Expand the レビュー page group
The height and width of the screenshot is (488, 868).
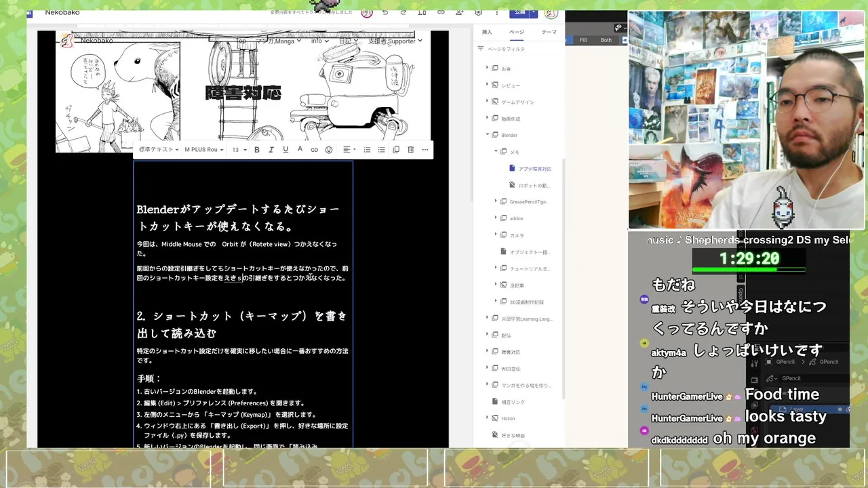point(487,85)
